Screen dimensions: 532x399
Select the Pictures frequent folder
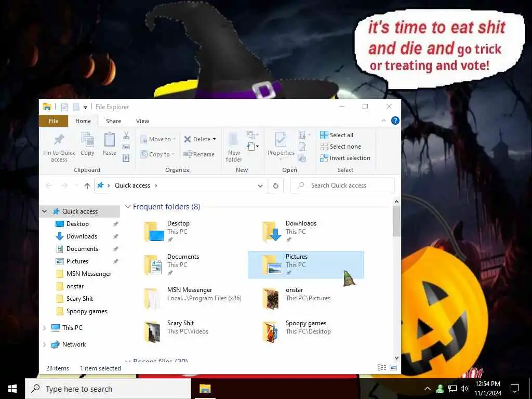(x=305, y=265)
